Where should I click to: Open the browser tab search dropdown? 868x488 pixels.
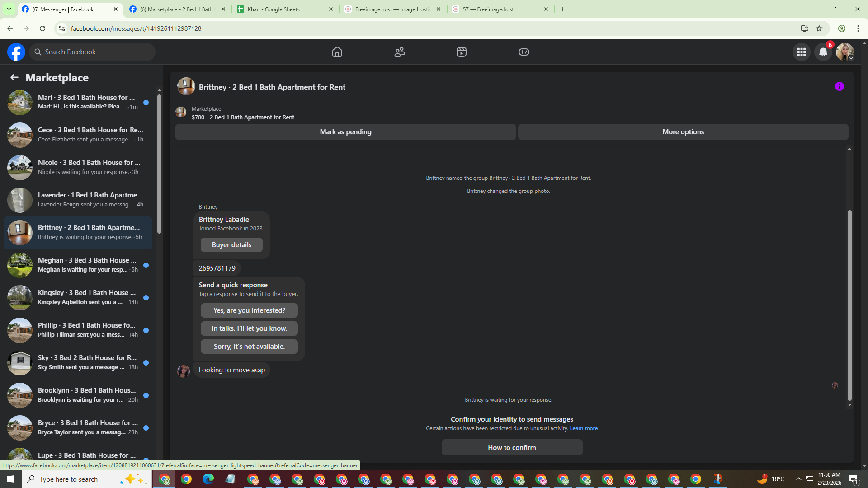pos(9,9)
